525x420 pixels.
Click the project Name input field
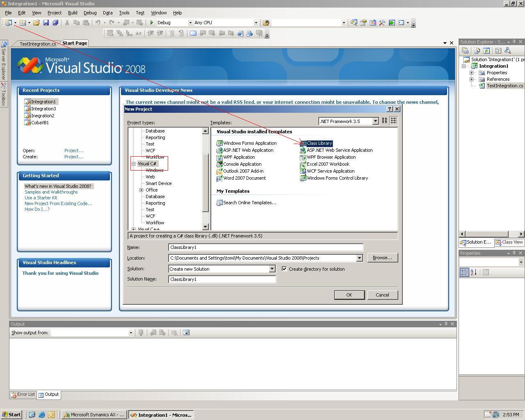266,247
